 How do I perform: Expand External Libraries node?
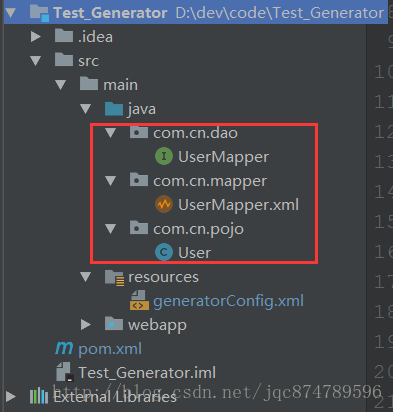tap(11, 396)
